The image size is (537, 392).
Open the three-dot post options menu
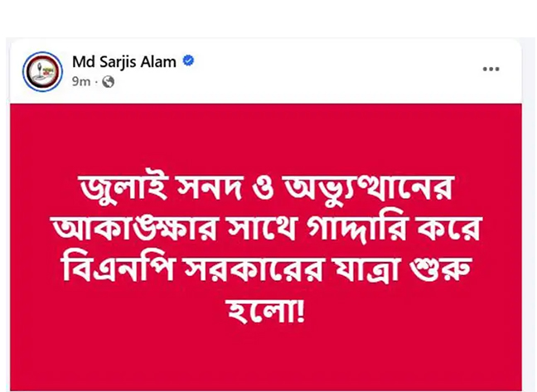(x=491, y=69)
